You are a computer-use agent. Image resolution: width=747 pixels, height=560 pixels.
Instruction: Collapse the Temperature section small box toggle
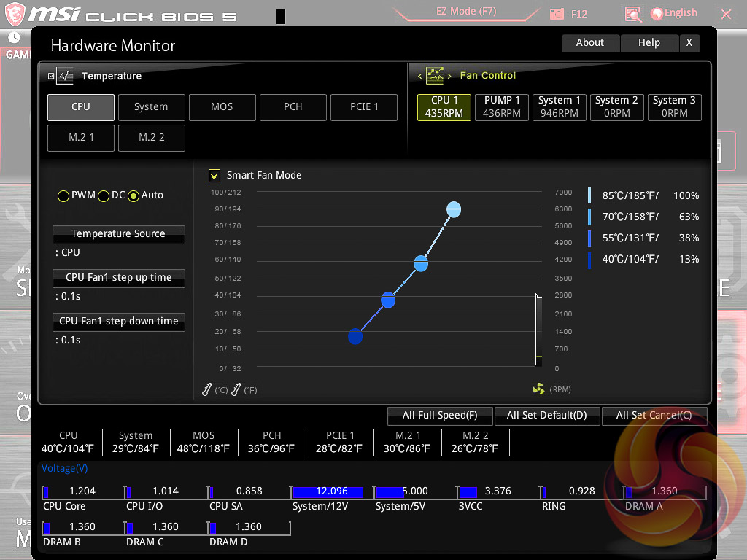coord(51,76)
